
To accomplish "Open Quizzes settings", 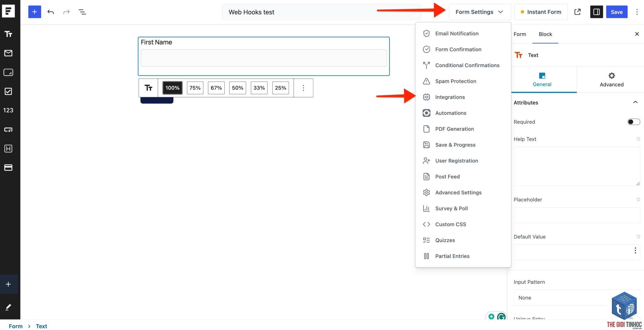I will point(463,240).
